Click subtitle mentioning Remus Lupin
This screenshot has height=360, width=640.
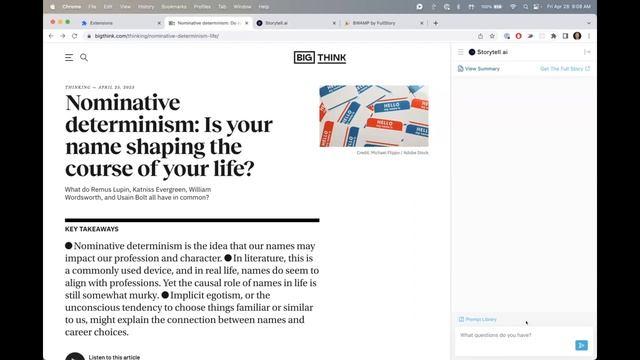pyautogui.click(x=138, y=193)
